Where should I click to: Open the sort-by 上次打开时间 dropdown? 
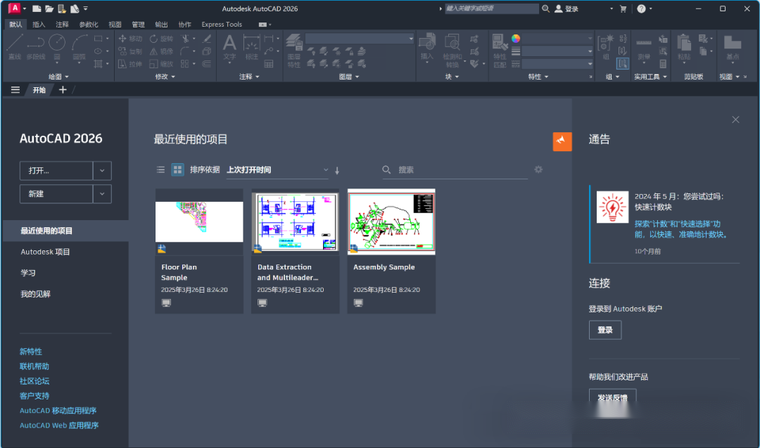[x=277, y=170]
